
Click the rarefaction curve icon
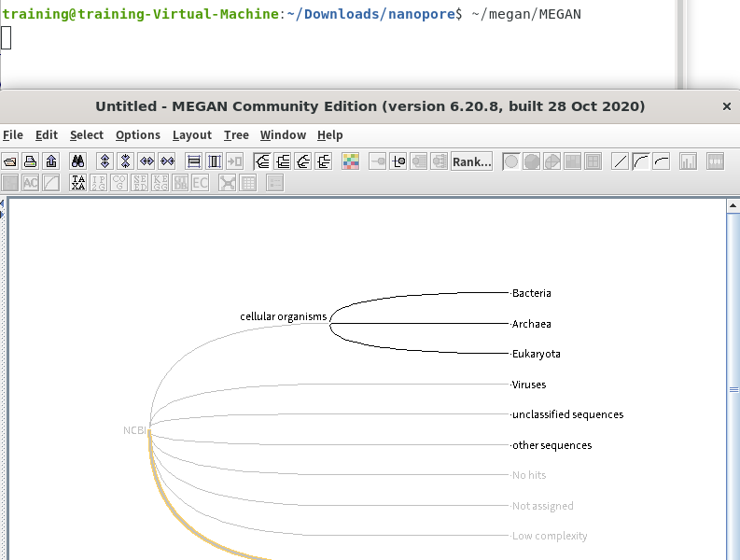click(51, 182)
